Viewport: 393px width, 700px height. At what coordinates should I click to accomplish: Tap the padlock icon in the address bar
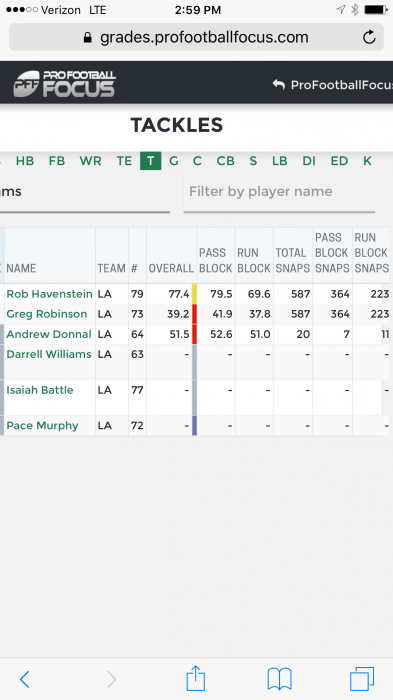pyautogui.click(x=88, y=38)
